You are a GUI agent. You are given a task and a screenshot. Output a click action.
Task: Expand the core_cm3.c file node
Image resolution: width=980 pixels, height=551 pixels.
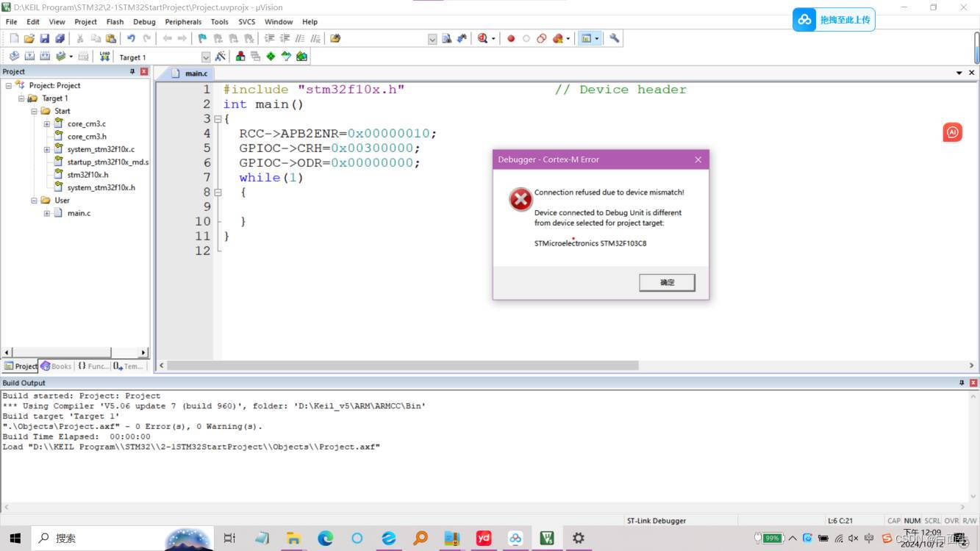pyautogui.click(x=47, y=123)
